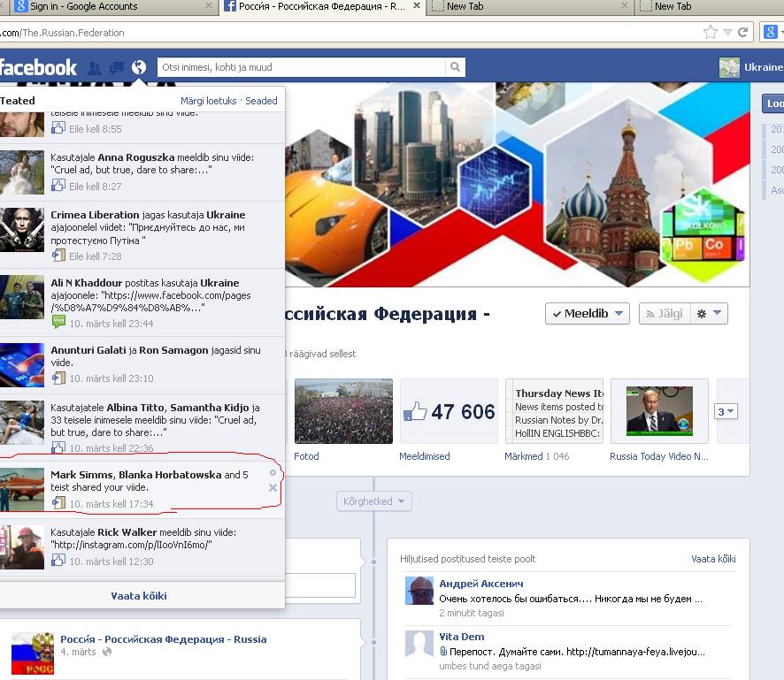Click Vita Dem's avatar
784x680 pixels.
click(419, 643)
